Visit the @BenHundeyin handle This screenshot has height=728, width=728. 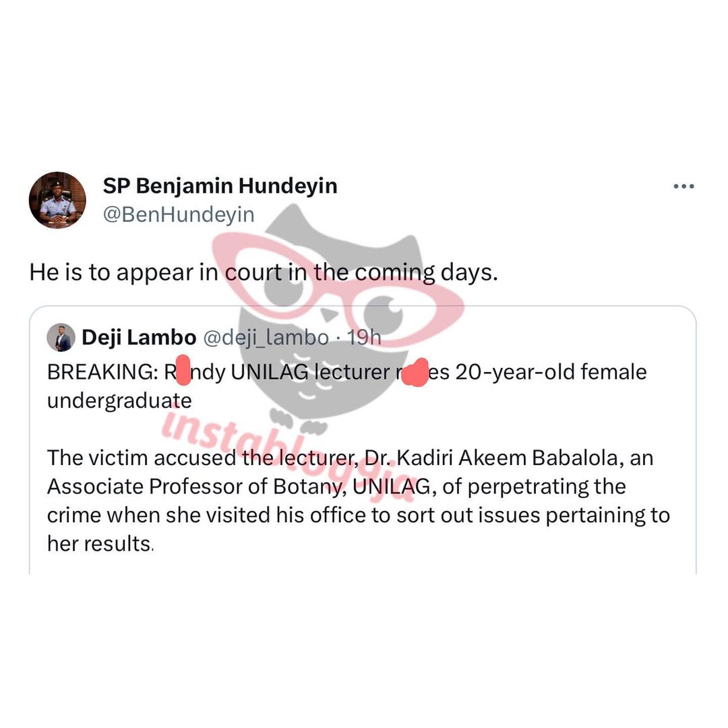point(179,214)
